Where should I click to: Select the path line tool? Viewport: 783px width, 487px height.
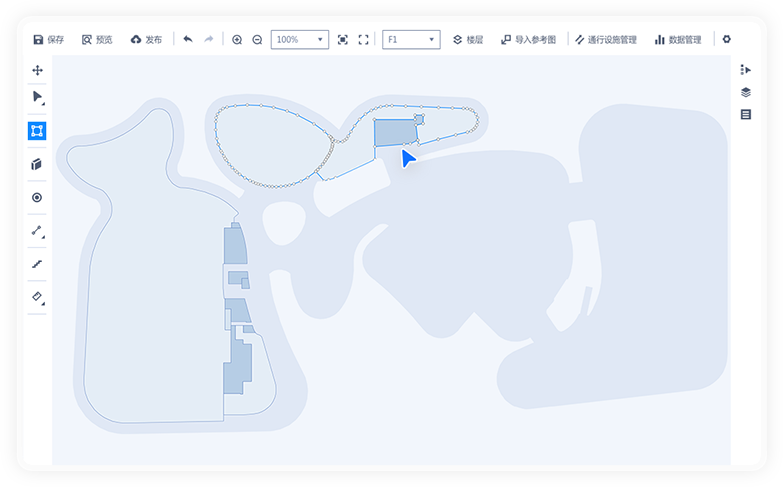tap(37, 231)
